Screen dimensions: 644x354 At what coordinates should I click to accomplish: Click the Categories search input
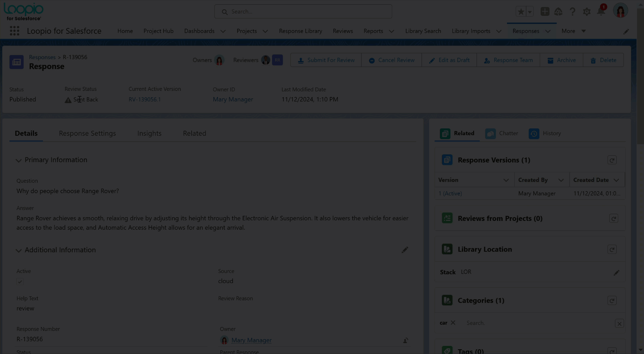pyautogui.click(x=538, y=323)
